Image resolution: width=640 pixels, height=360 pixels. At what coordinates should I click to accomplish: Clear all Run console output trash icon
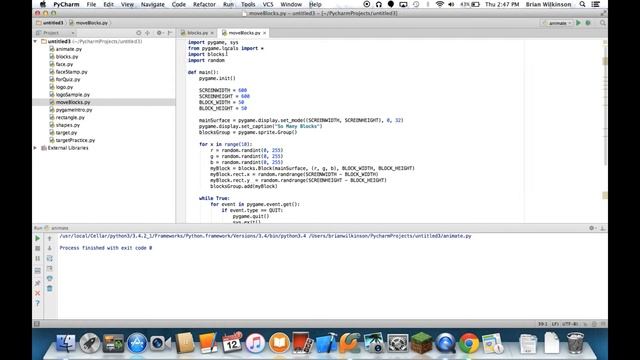pyautogui.click(x=50, y=289)
